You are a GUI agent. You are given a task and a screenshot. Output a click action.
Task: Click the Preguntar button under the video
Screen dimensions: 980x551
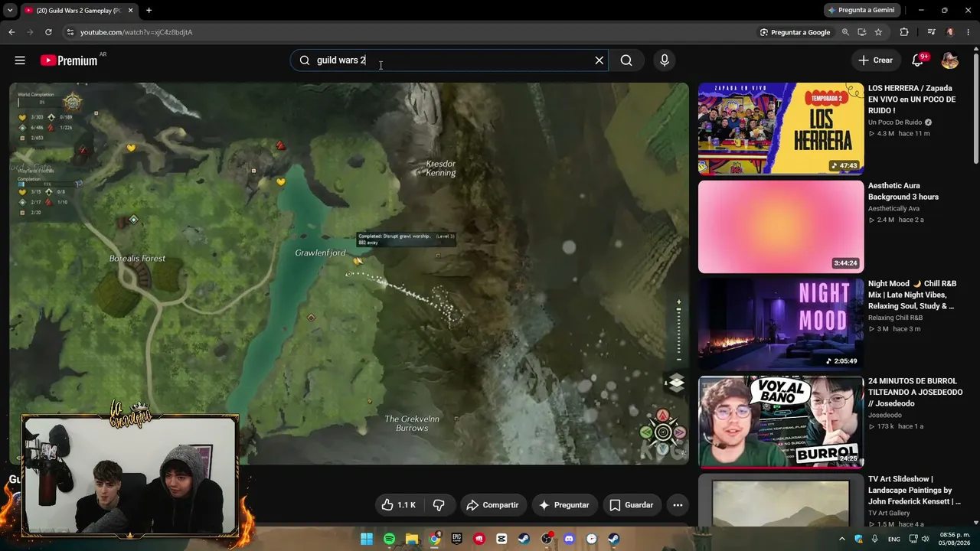click(565, 505)
